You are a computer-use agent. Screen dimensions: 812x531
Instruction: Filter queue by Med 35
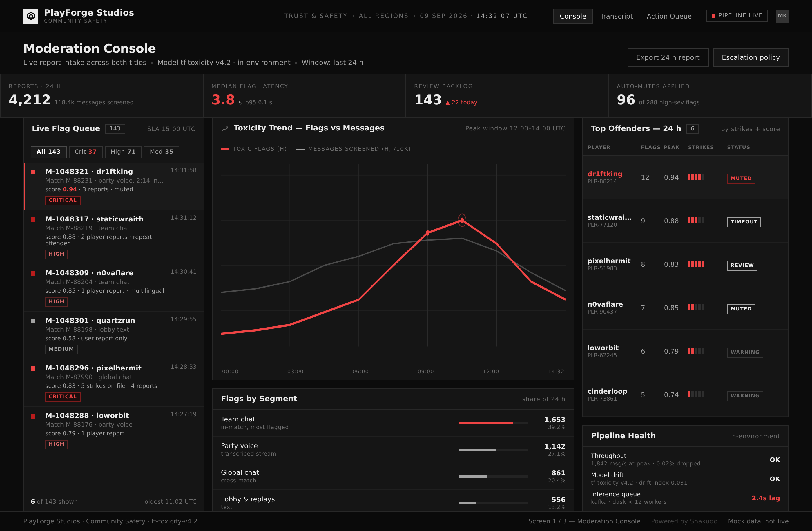click(x=161, y=152)
